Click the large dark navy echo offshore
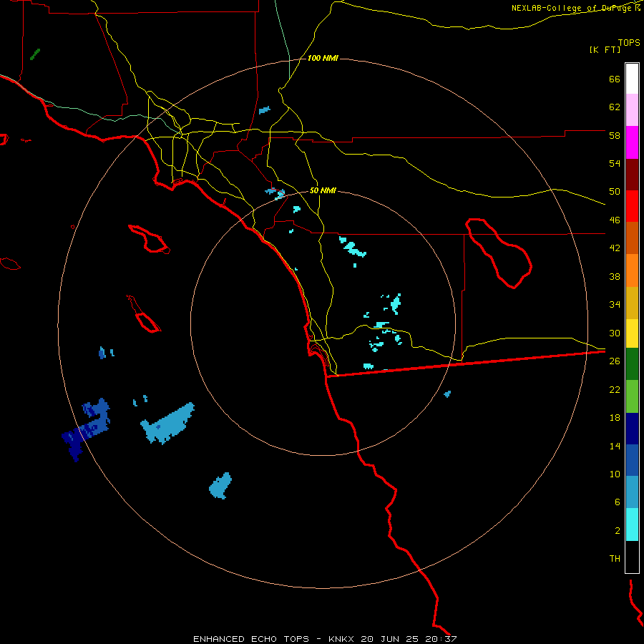Image resolution: width=644 pixels, height=644 pixels. tap(74, 444)
